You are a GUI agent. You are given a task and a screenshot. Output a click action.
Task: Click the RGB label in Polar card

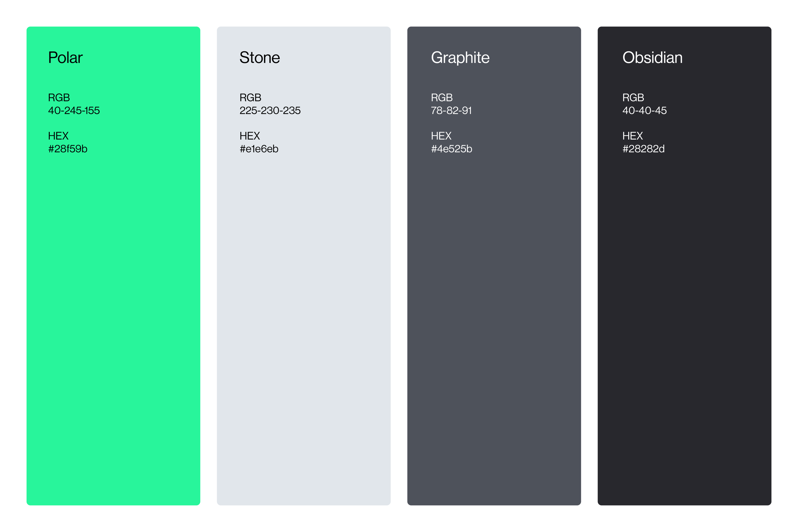(x=59, y=98)
